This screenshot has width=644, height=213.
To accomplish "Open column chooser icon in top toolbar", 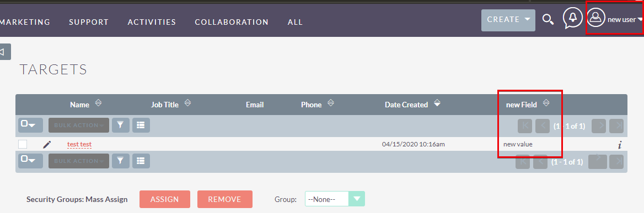I will point(141,125).
